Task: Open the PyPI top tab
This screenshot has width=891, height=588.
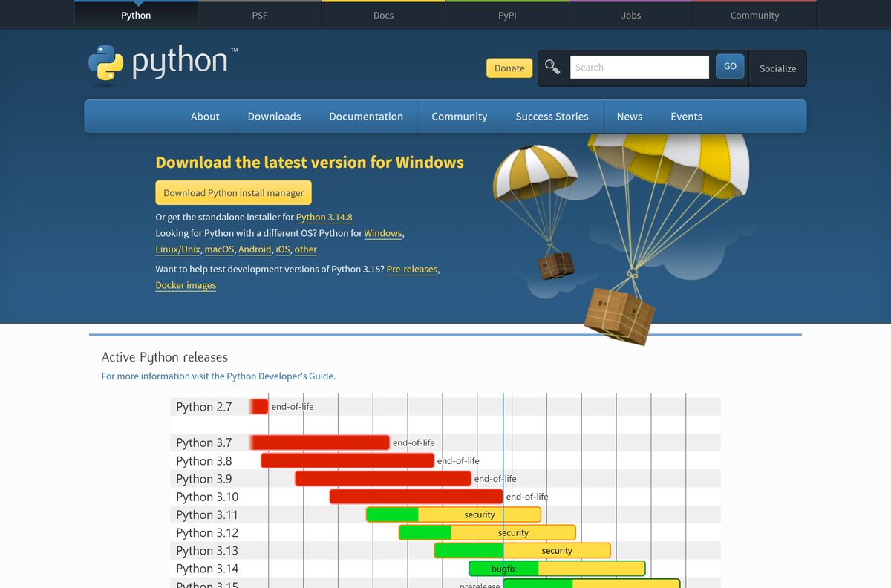Action: coord(507,15)
